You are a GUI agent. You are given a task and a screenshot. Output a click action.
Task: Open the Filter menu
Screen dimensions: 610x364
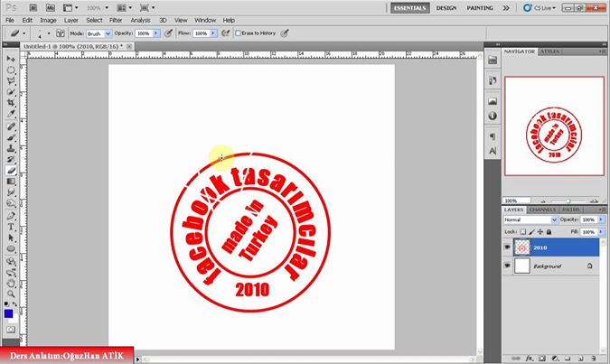[116, 20]
